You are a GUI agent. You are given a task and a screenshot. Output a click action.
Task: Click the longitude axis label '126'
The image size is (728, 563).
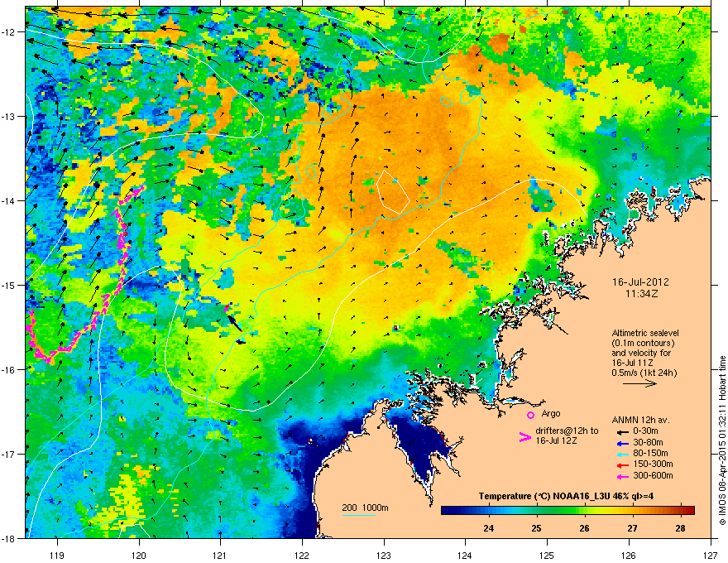point(629,555)
